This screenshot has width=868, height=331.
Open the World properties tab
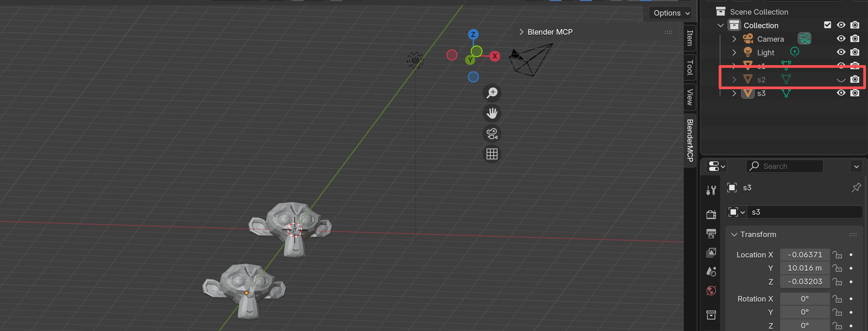coord(711,291)
